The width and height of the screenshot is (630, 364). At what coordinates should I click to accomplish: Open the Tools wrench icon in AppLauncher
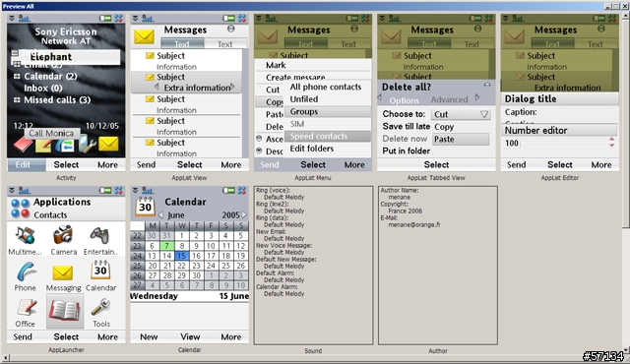pyautogui.click(x=100, y=307)
